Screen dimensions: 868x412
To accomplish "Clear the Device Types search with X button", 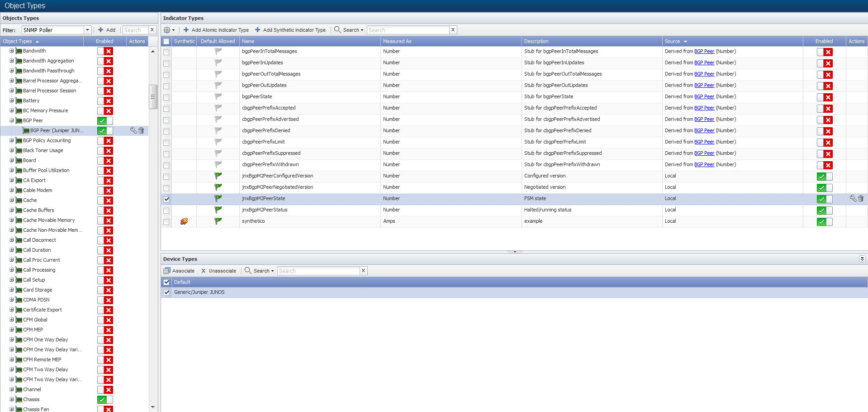I will click(x=363, y=271).
